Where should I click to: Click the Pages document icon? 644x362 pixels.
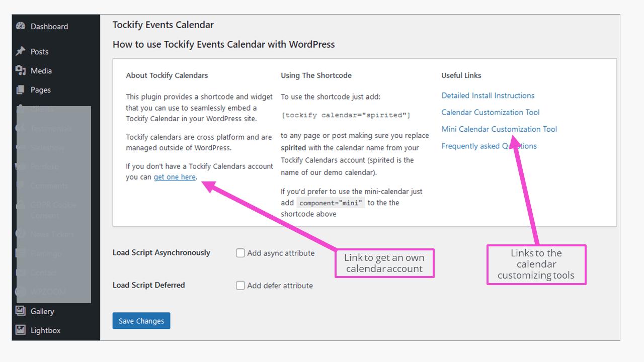point(21,89)
